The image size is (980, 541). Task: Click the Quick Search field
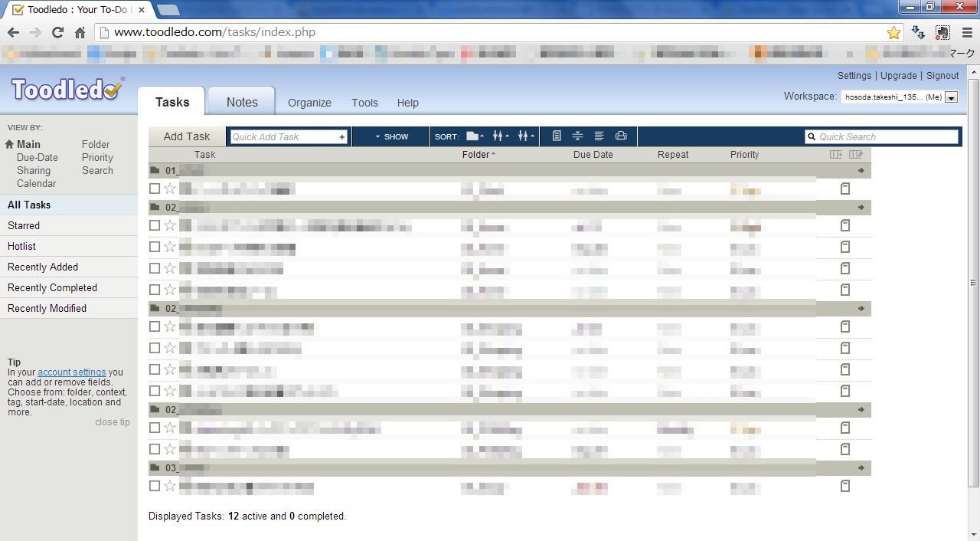coord(881,136)
